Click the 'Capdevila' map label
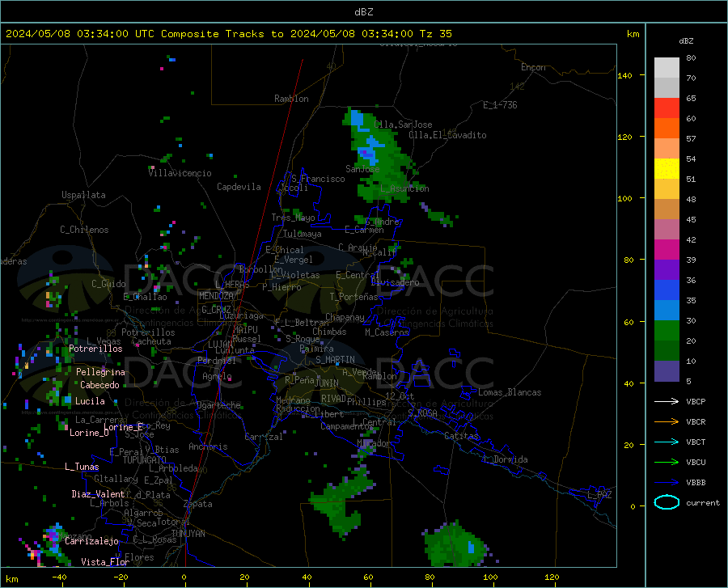The width and height of the screenshot is (728, 588). 239,187
